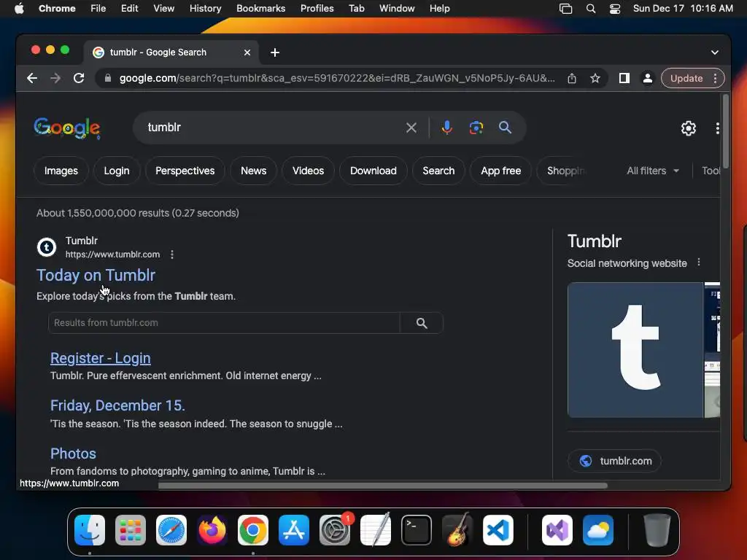Open Terminal from the Dock

(417, 530)
